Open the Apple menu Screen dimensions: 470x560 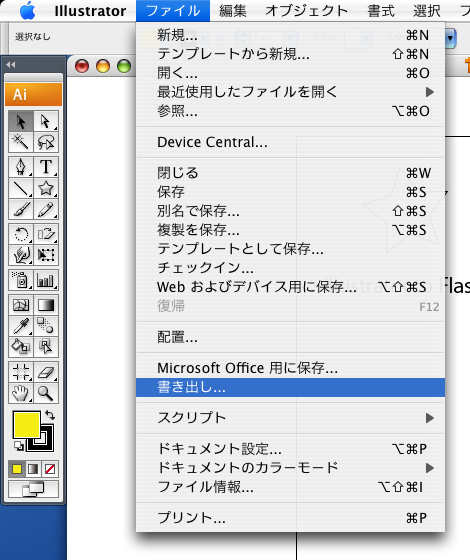pyautogui.click(x=28, y=11)
